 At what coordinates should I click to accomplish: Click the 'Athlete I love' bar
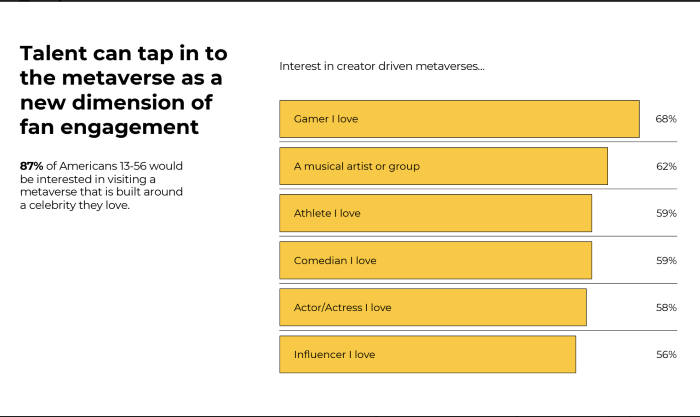click(x=435, y=213)
